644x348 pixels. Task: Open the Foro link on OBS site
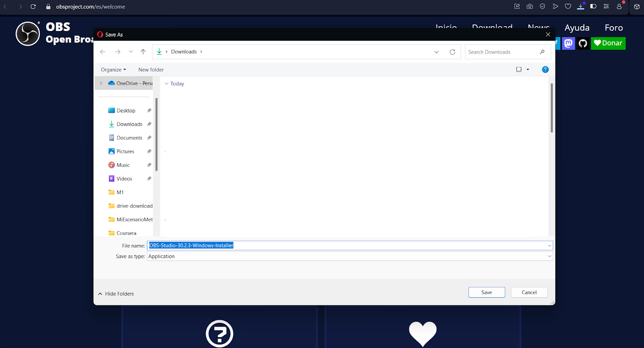614,28
